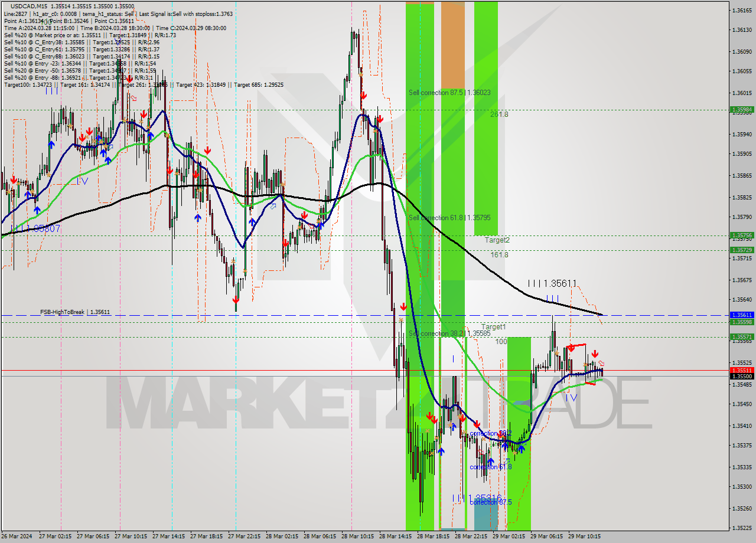The image size is (756, 543).
Task: Click the Sell %20 @ Market price line
Action: 90,35
